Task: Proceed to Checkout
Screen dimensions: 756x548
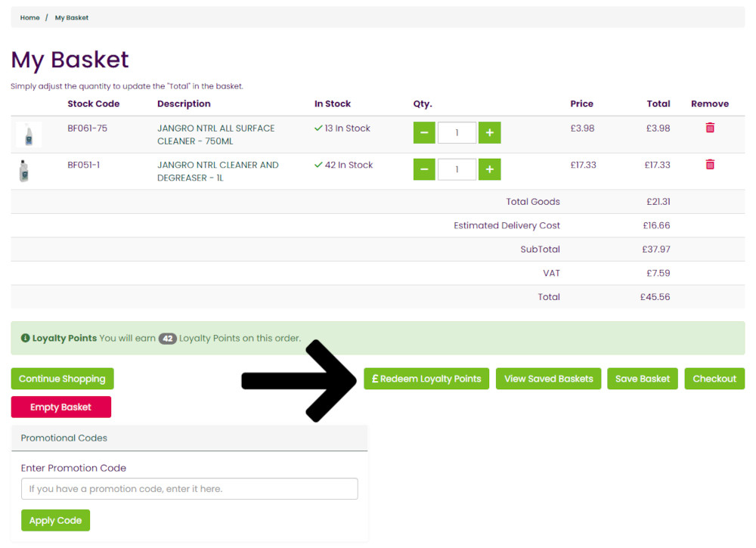Action: coord(714,379)
